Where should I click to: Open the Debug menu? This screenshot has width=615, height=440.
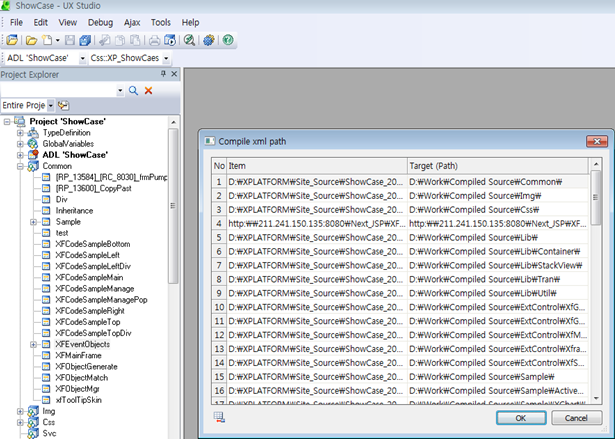click(100, 22)
